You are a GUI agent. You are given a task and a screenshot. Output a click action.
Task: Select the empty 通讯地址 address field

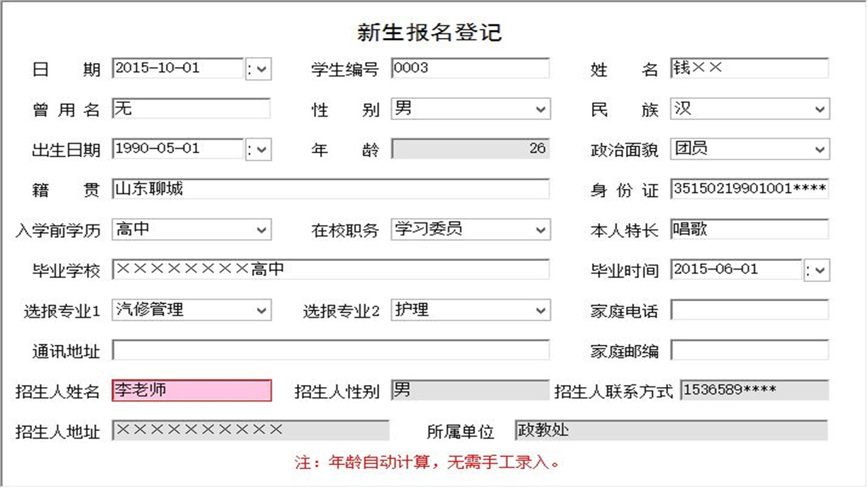(x=332, y=350)
